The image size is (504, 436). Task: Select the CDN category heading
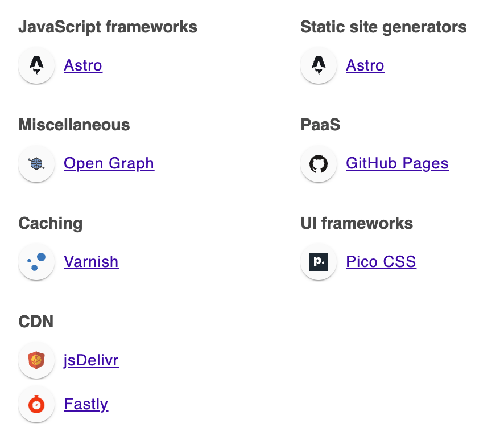coord(36,322)
